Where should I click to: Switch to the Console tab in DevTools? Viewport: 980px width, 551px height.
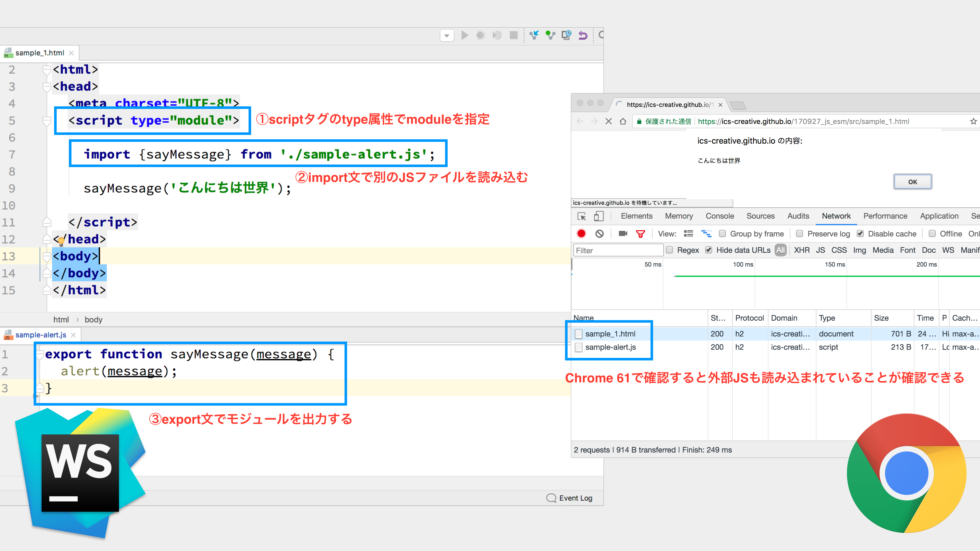pos(719,216)
